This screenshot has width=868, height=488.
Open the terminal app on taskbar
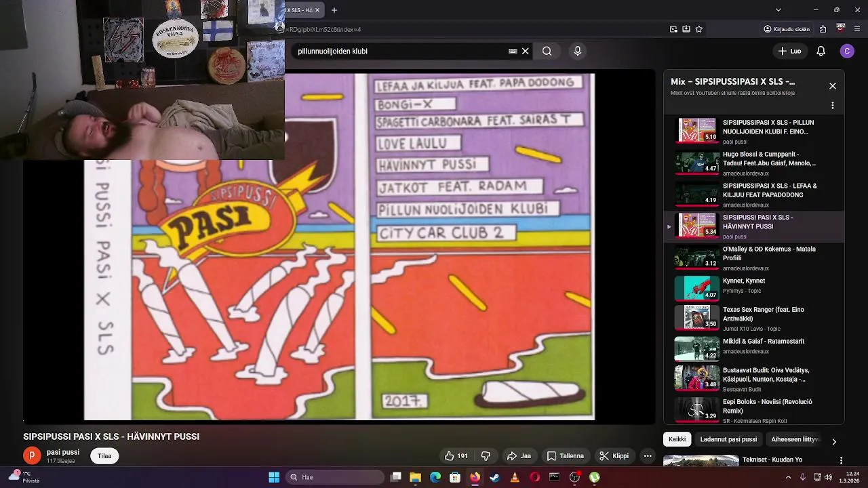coord(554,477)
